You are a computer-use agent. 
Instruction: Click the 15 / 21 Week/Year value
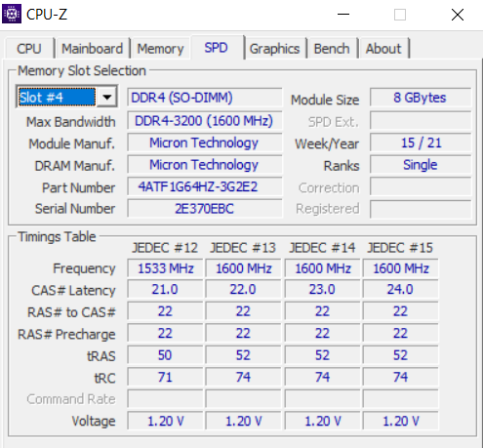(421, 143)
